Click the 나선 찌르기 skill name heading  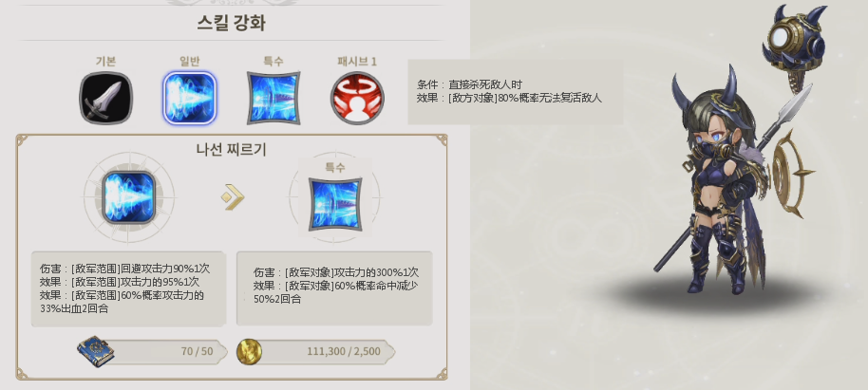tap(231, 149)
